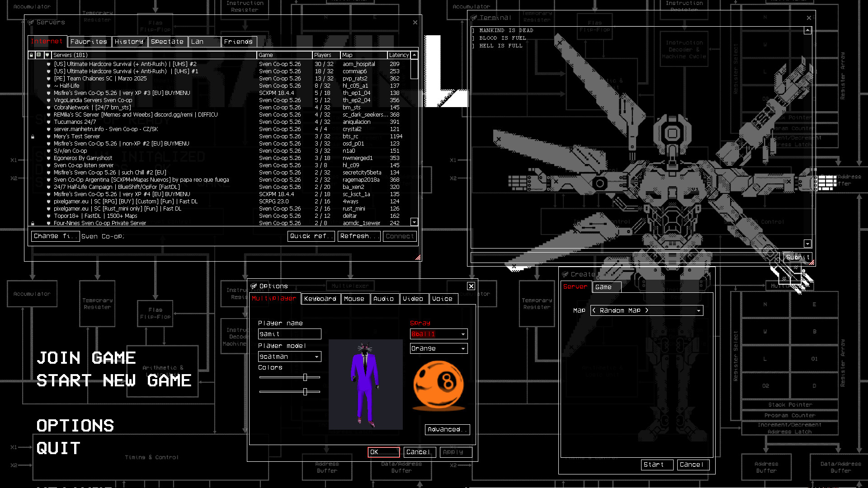Click the bot filter icon in server list header

[39, 55]
